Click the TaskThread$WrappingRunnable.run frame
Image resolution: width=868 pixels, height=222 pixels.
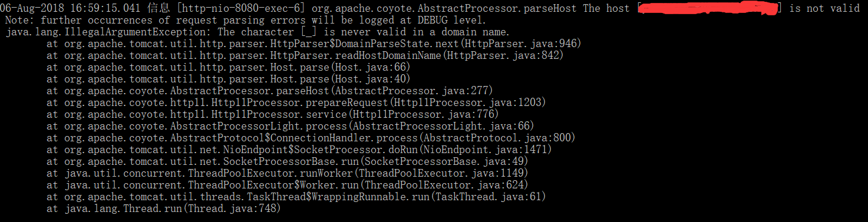(x=296, y=197)
